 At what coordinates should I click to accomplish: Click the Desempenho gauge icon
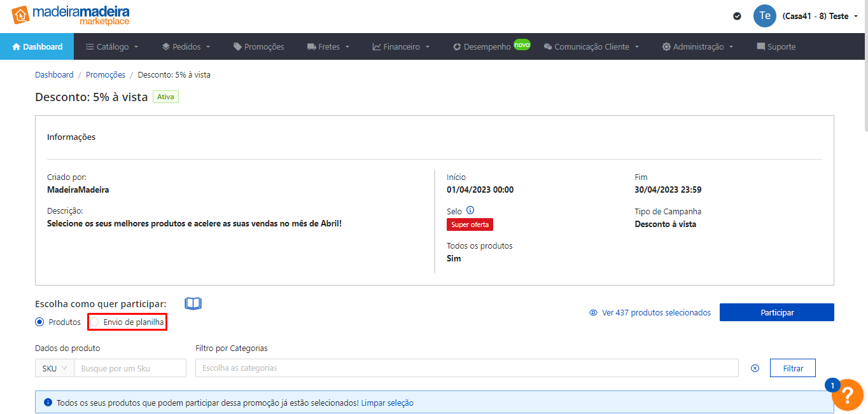tap(457, 46)
